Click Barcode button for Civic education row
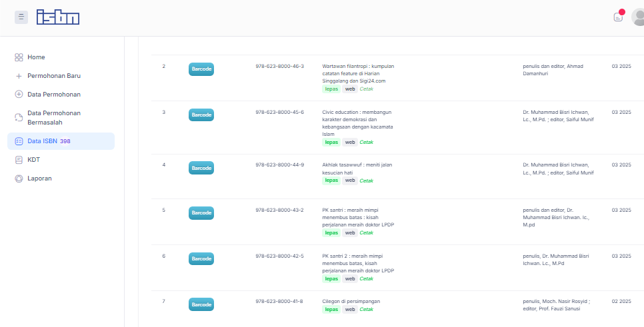This screenshot has height=327, width=644. [x=201, y=115]
